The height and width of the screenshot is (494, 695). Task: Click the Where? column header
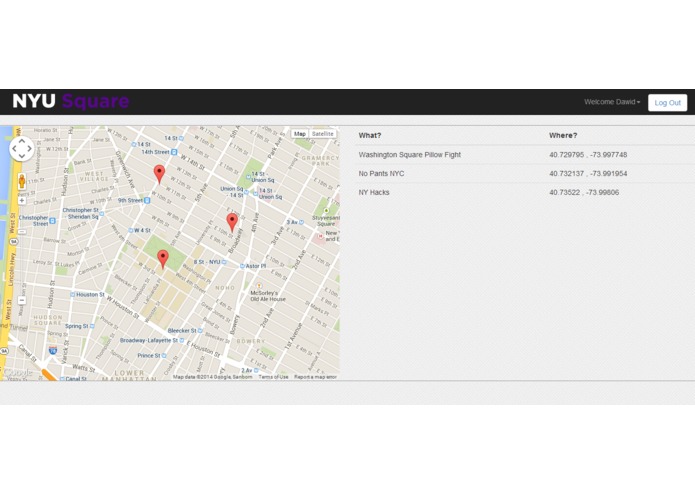563,136
